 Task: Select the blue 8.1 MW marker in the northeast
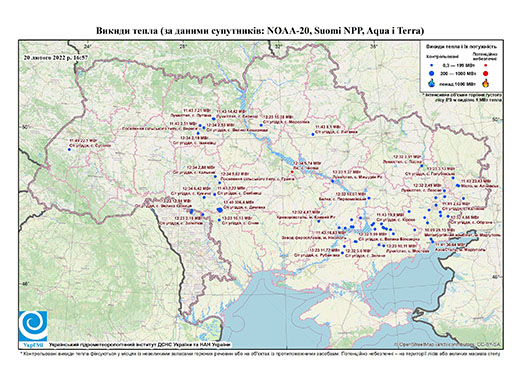(313, 134)
